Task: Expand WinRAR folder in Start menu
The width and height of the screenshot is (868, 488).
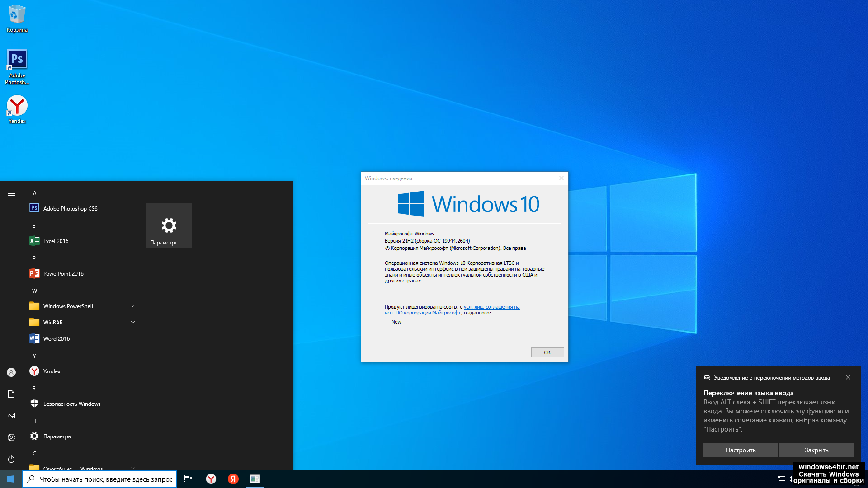Action: click(x=132, y=322)
